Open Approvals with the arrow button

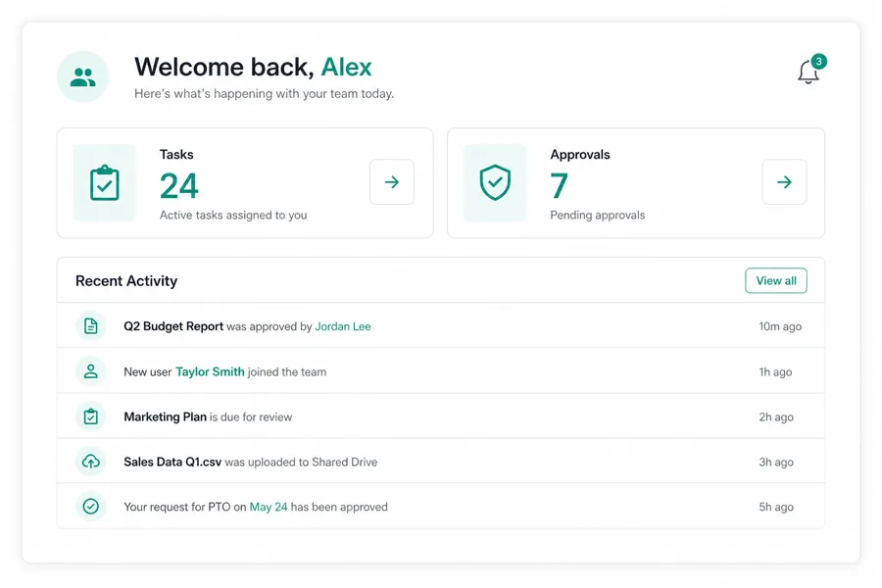(785, 181)
